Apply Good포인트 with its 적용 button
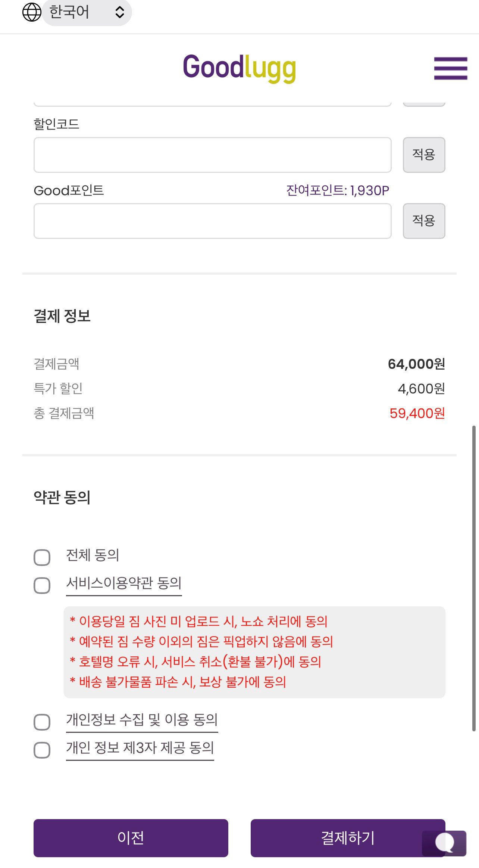 point(424,221)
